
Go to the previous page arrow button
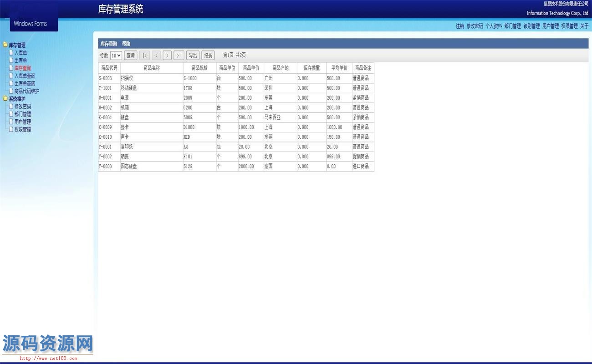(156, 56)
